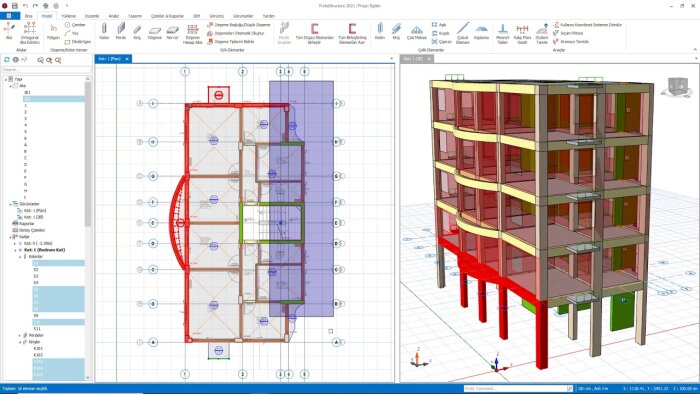The width and height of the screenshot is (700, 394).
Task: Select the Çubuk Elemanı tool
Action: tap(462, 33)
